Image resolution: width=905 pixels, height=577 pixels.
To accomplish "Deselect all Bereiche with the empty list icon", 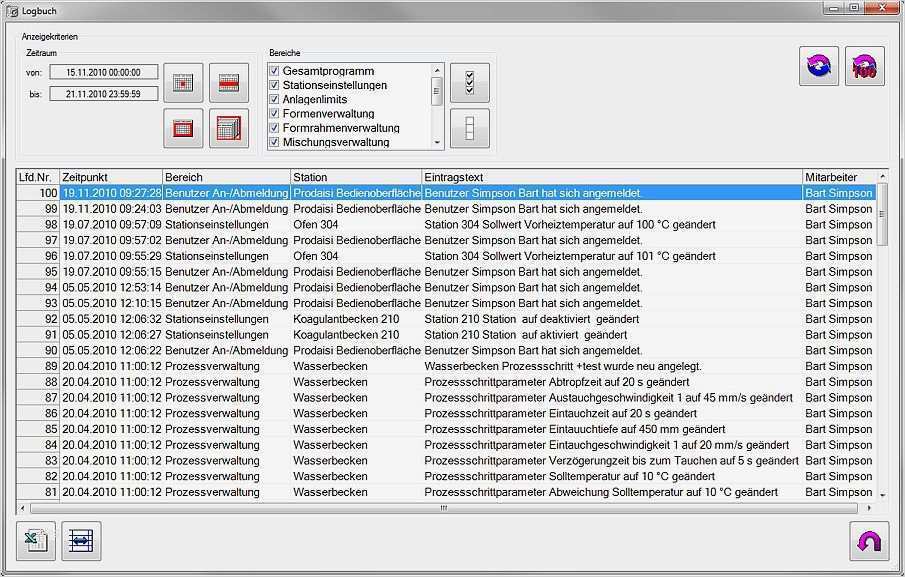I will (x=469, y=127).
